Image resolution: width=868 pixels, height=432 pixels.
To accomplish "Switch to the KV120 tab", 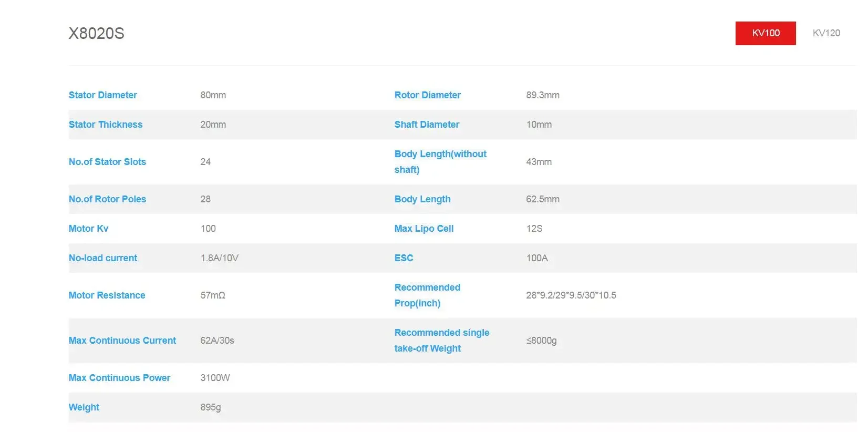I will [x=826, y=33].
